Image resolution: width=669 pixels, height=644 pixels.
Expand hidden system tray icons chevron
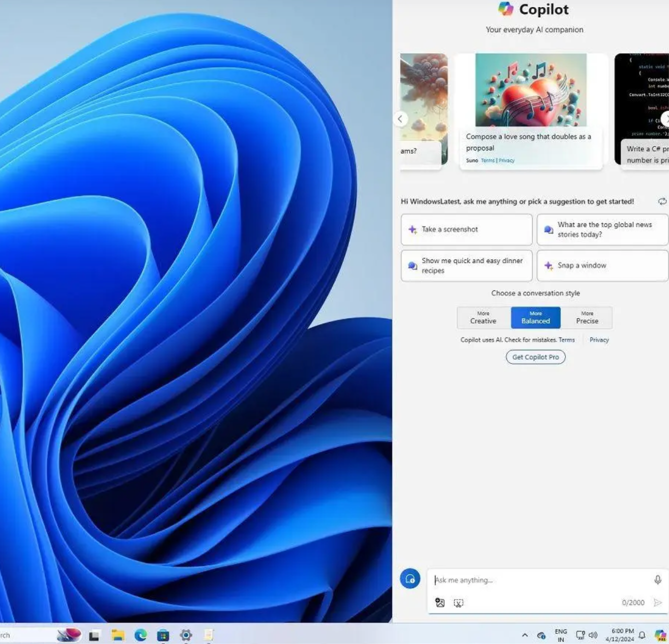pyautogui.click(x=524, y=635)
